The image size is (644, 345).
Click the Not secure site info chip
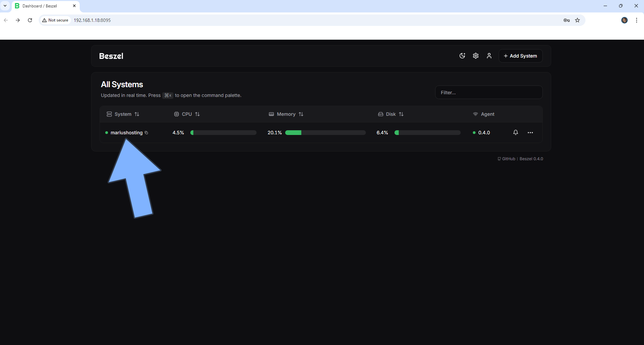(x=55, y=20)
